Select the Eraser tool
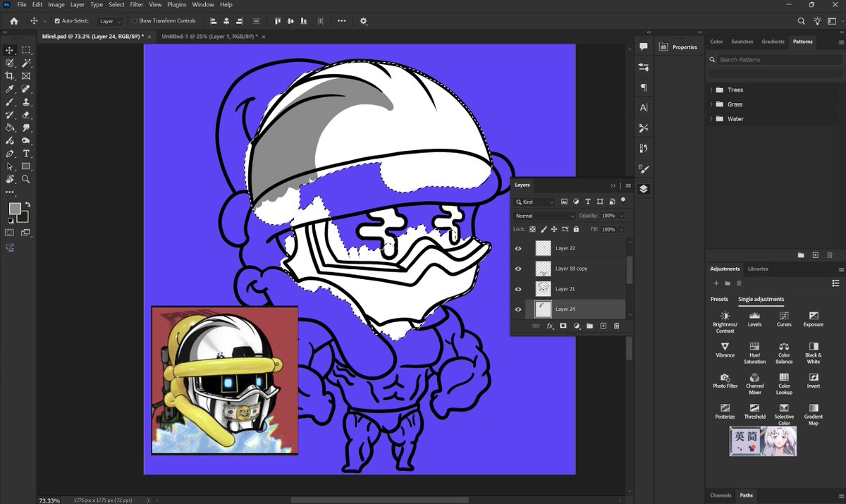 tap(26, 114)
